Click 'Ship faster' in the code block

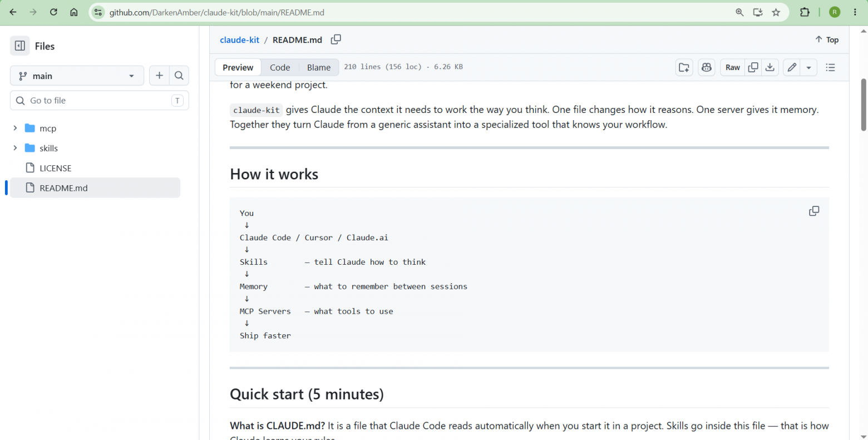tap(265, 336)
